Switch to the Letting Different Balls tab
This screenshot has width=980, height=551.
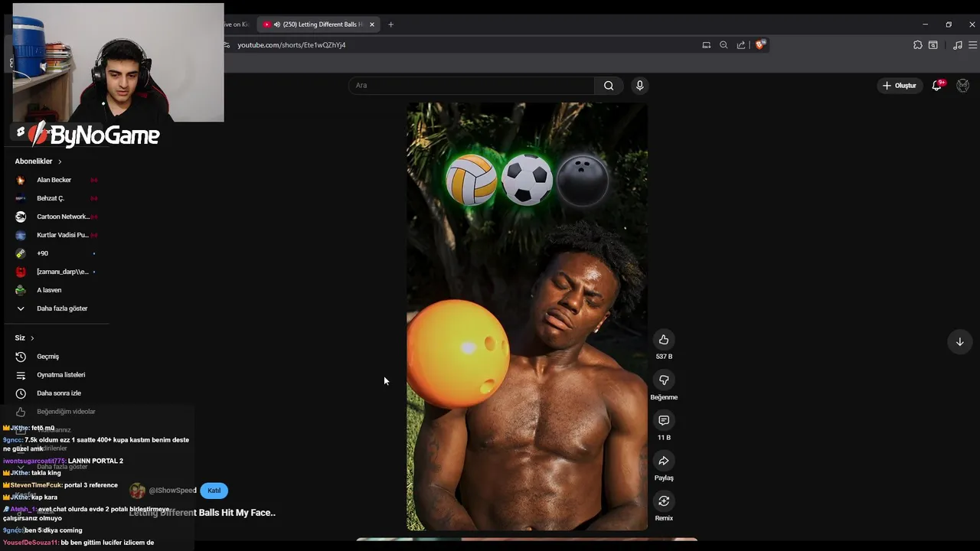click(x=318, y=24)
